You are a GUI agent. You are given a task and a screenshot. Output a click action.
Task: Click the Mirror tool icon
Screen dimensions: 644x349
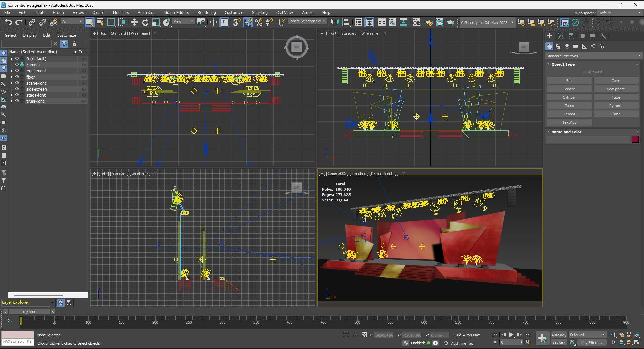click(334, 22)
